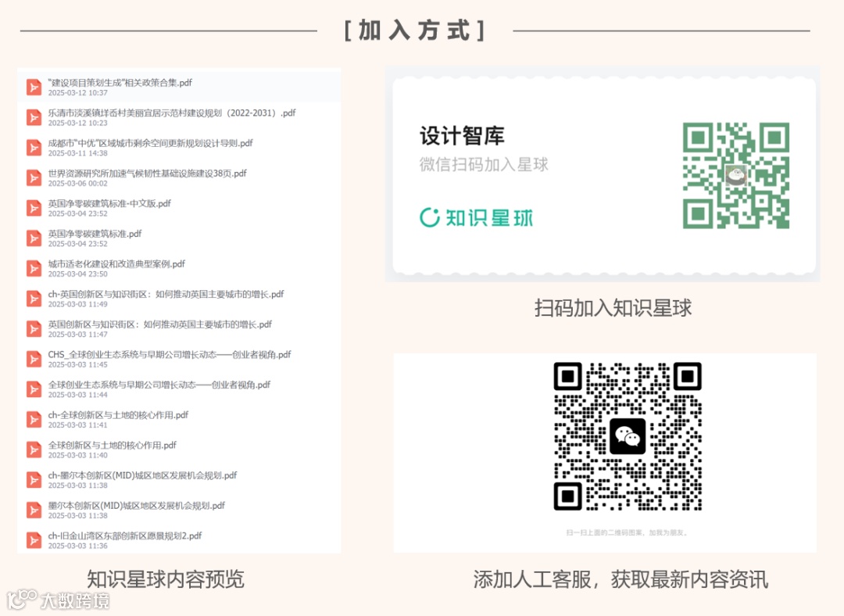Select the PDF icon beside CHS_全球创业生态系统与早期公司增长动态
Image resolution: width=844 pixels, height=616 pixels.
tap(33, 359)
